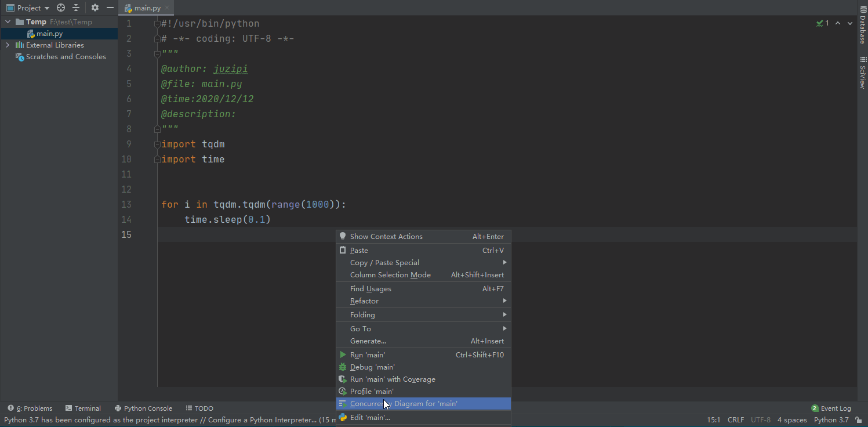Toggle the read-only lock icon
Image resolution: width=868 pixels, height=427 pixels.
pyautogui.click(x=858, y=420)
